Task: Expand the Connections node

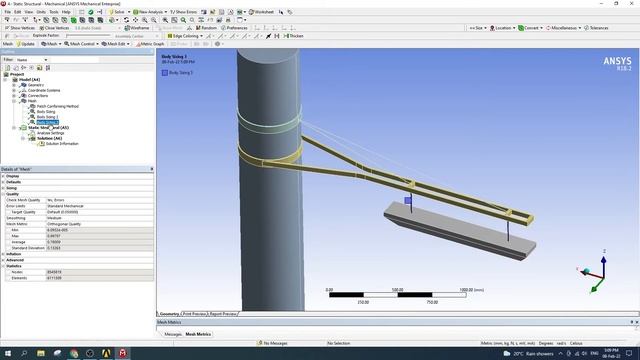Action: (14, 96)
